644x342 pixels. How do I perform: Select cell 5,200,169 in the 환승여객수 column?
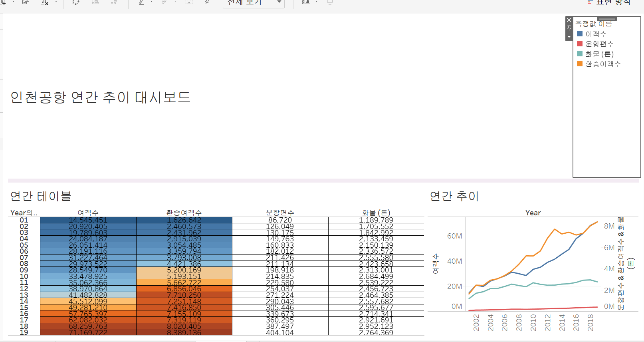click(x=184, y=270)
